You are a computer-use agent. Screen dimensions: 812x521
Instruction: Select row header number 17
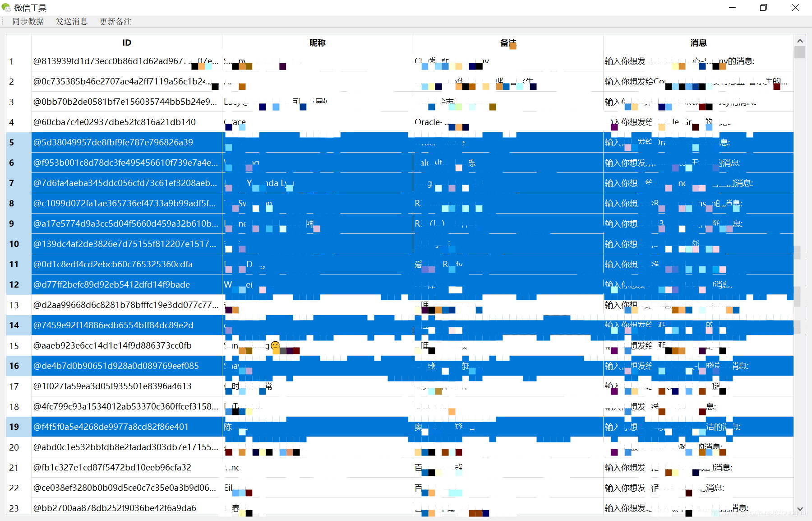click(19, 386)
